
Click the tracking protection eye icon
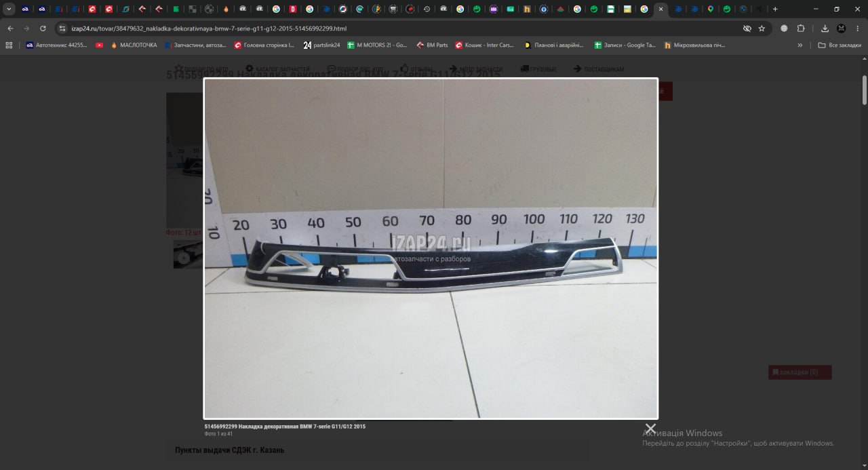[747, 28]
